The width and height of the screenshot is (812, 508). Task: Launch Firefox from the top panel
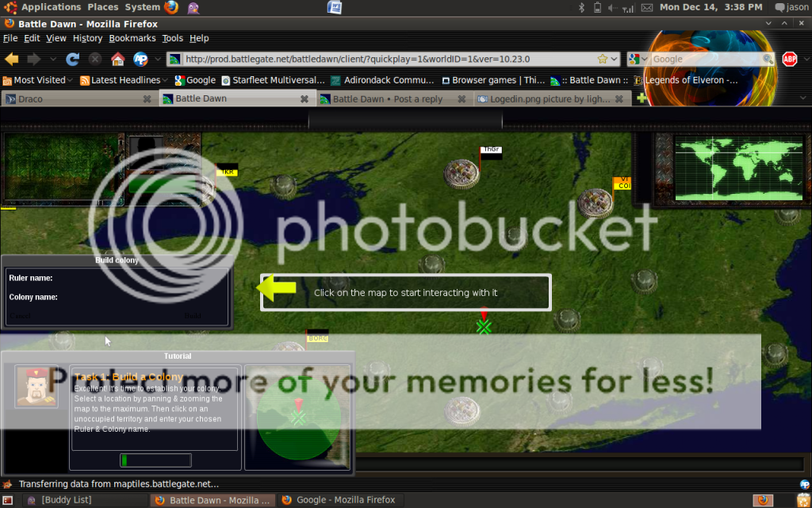coord(171,7)
